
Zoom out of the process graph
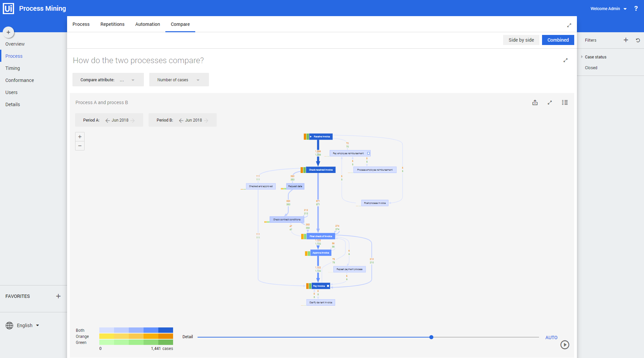pos(80,146)
